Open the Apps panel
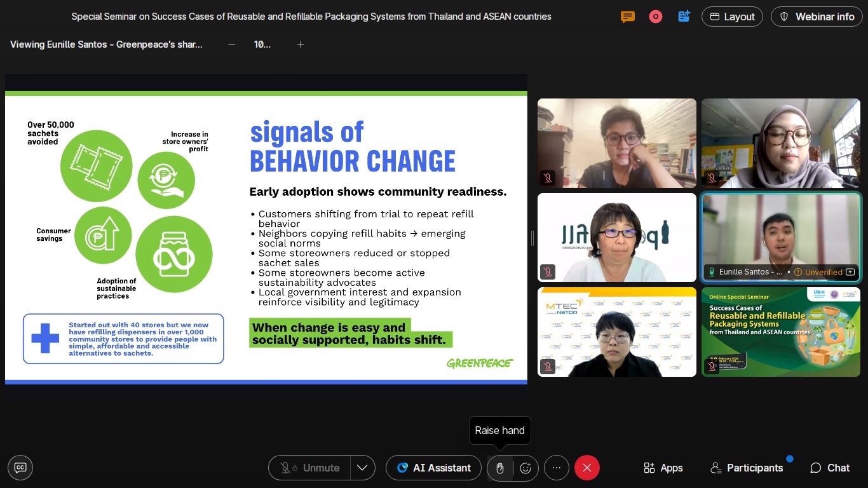868x488 pixels. [663, 468]
